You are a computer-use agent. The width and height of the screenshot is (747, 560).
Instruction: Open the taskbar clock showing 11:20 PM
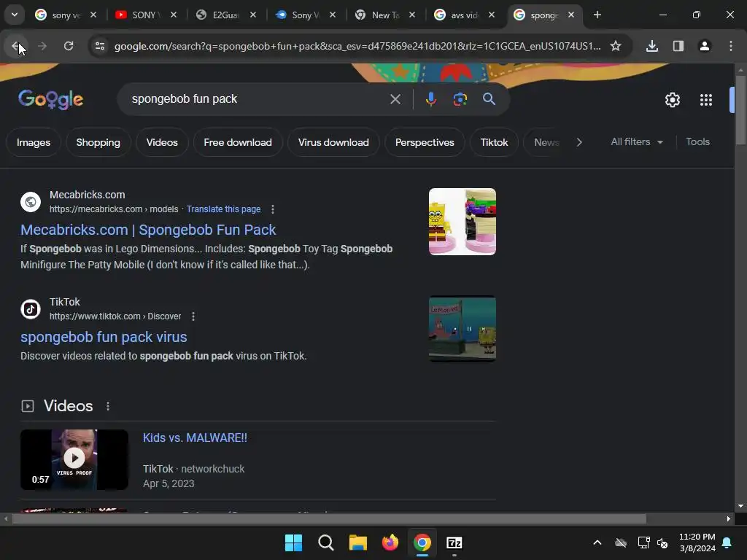(697, 542)
